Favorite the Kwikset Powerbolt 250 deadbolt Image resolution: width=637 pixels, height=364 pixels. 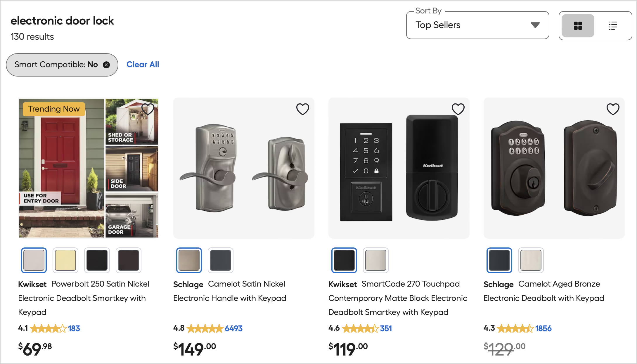pyautogui.click(x=148, y=109)
